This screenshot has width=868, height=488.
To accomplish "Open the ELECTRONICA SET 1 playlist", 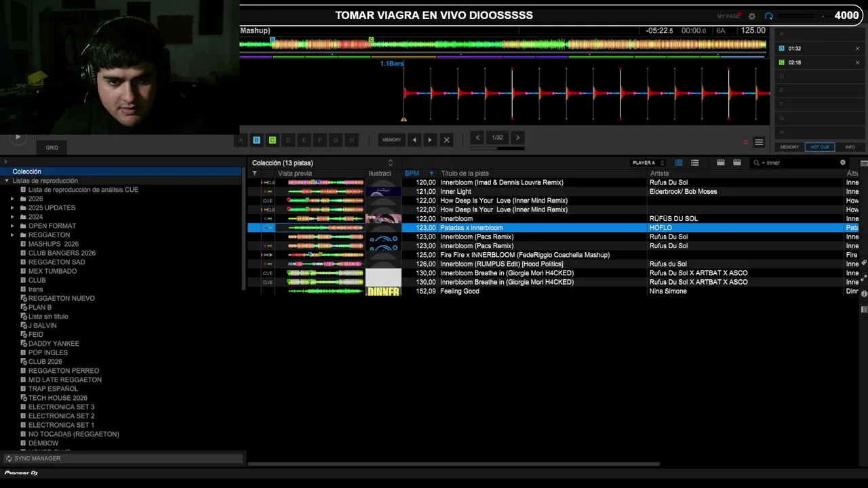I will (x=61, y=425).
